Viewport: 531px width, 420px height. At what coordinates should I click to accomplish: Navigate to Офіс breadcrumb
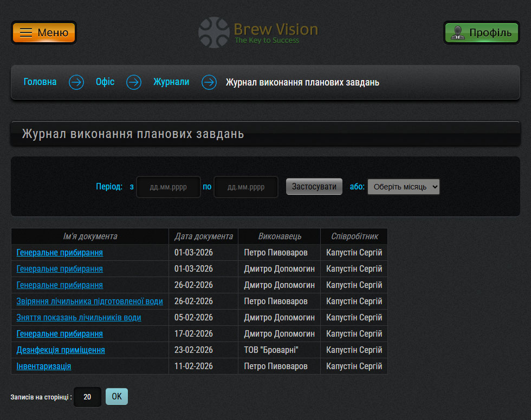click(x=105, y=82)
